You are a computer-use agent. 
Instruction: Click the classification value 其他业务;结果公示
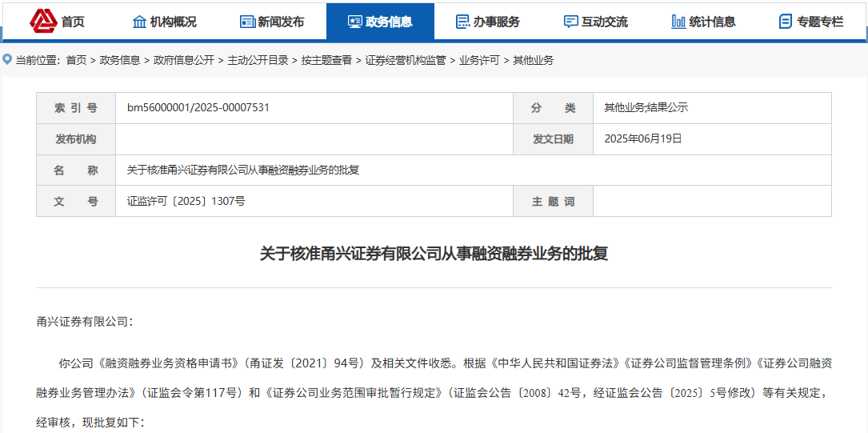click(646, 108)
